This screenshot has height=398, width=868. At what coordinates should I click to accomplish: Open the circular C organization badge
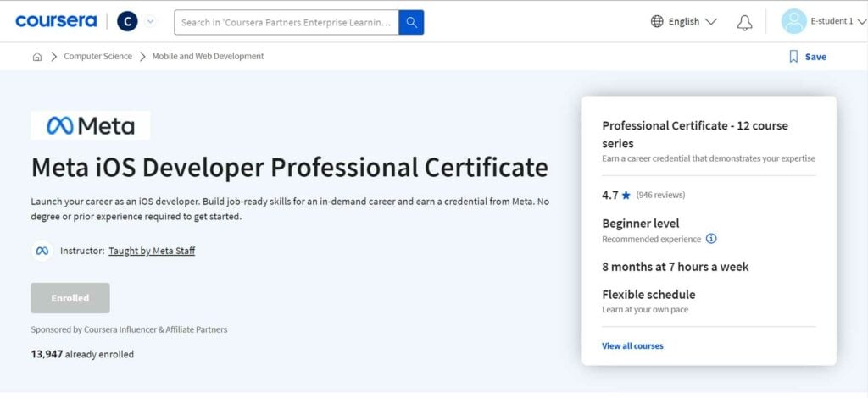coord(127,21)
